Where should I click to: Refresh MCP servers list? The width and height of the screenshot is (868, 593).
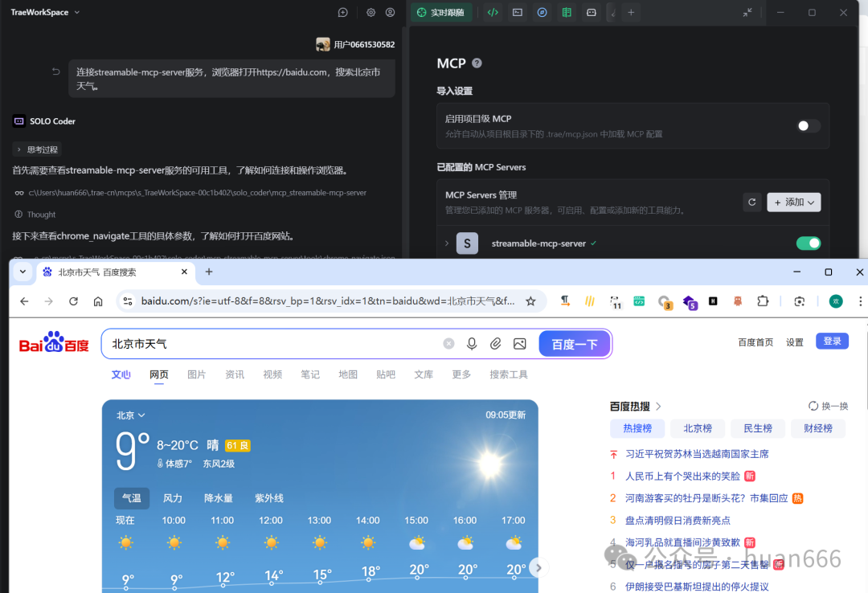click(751, 202)
